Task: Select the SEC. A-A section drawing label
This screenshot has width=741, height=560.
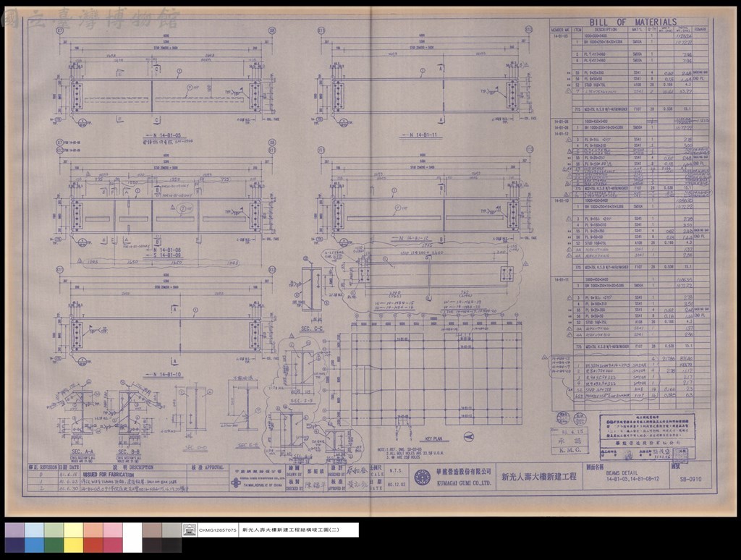Action: [82, 451]
